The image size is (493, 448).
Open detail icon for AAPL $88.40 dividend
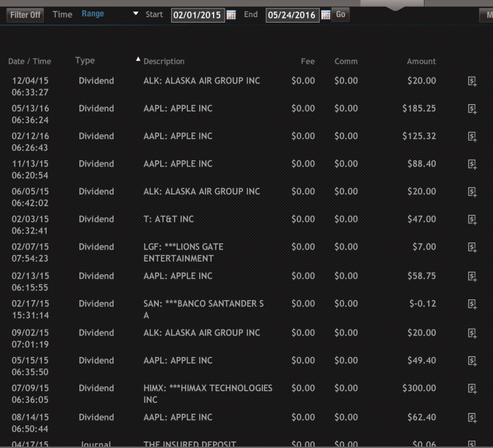pyautogui.click(x=472, y=164)
